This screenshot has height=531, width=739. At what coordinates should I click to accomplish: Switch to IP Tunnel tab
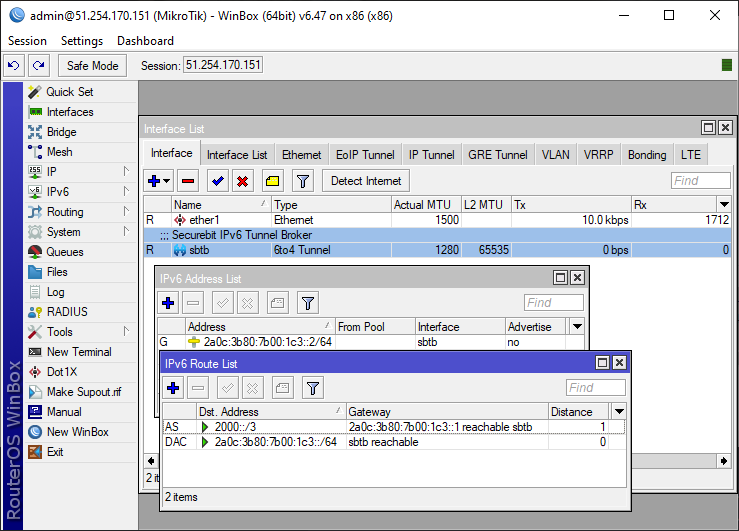point(432,155)
